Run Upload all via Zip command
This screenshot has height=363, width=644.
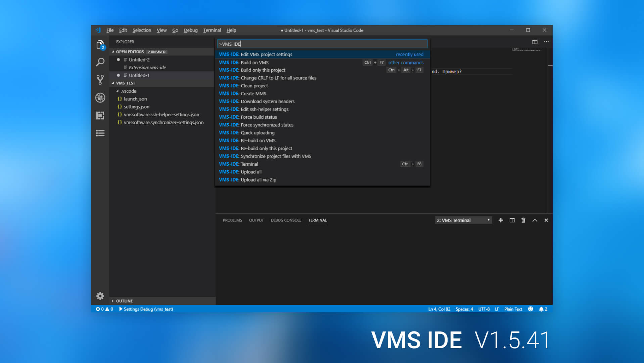[x=322, y=180]
